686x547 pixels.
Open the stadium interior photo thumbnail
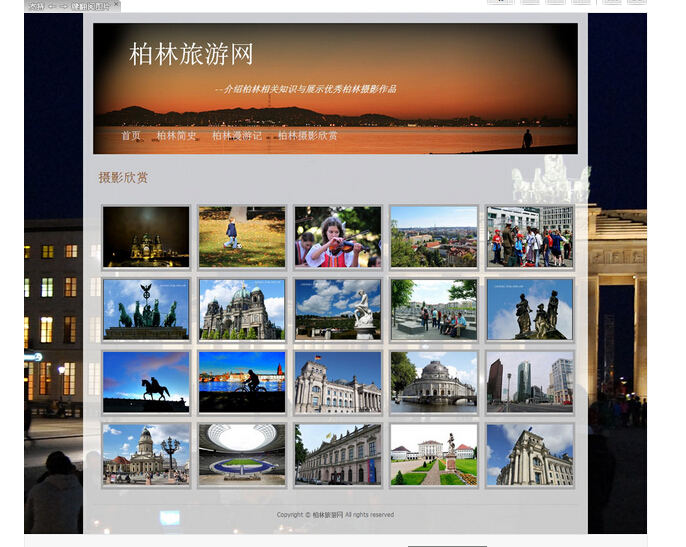point(242,454)
